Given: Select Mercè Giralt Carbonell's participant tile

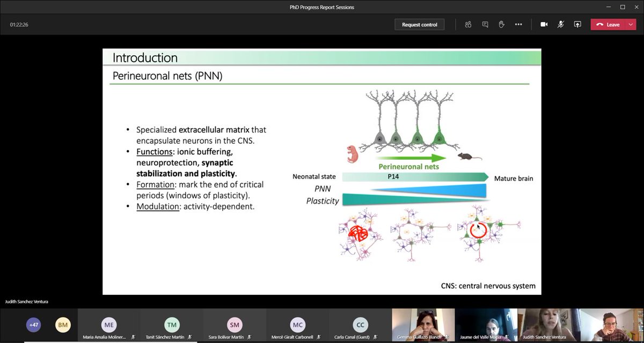Looking at the screenshot, I should pos(297,326).
